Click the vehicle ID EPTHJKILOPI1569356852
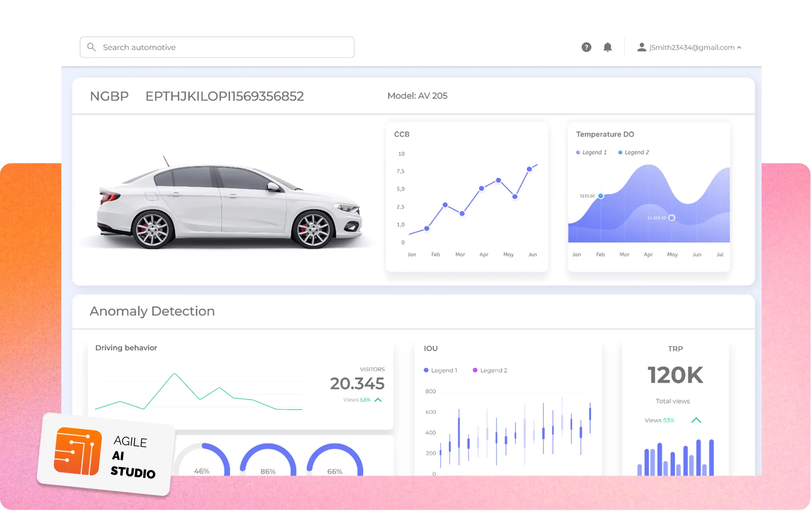The width and height of the screenshot is (812, 511). pyautogui.click(x=224, y=96)
